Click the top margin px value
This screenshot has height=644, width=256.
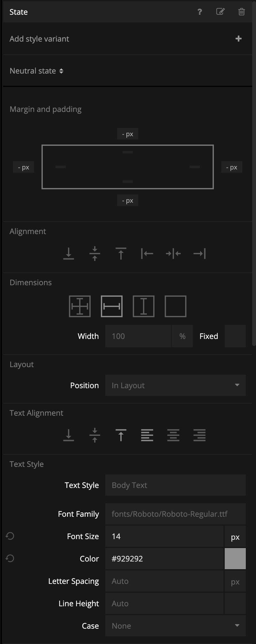point(128,134)
